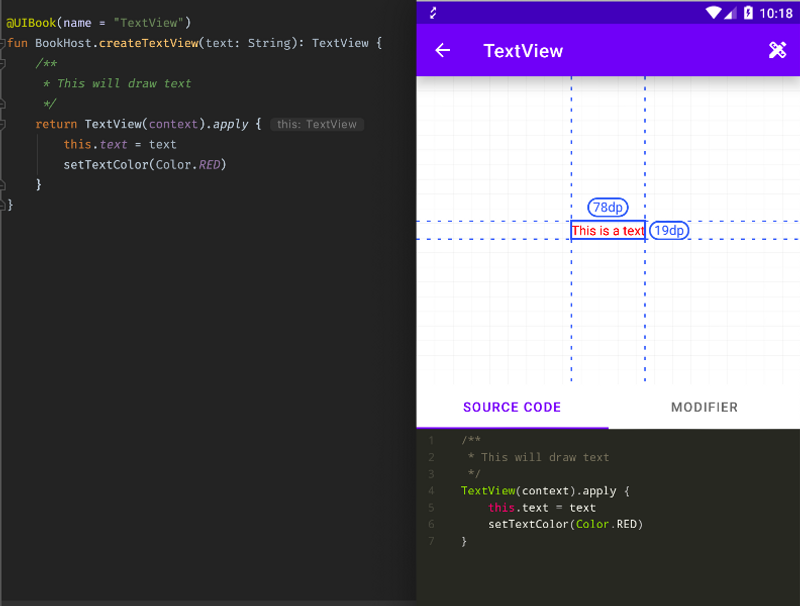
Task: Collapse the apply block fold marker
Action: click(x=3, y=125)
